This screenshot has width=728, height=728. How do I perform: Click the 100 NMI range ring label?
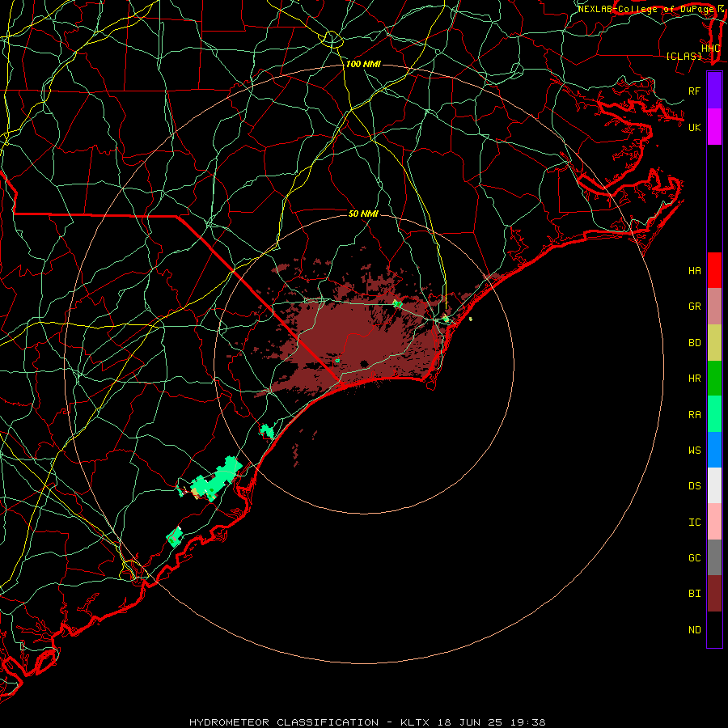point(363,64)
